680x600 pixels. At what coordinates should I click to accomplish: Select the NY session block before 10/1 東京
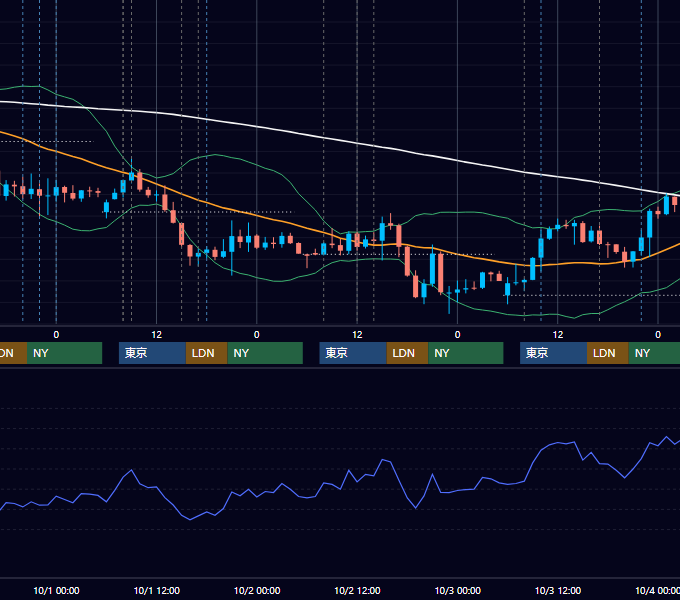(64, 353)
